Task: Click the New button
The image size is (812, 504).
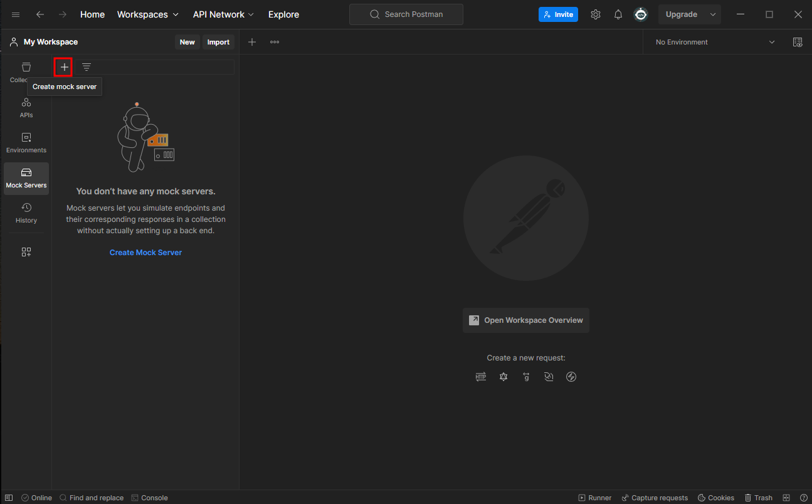Action: click(187, 42)
